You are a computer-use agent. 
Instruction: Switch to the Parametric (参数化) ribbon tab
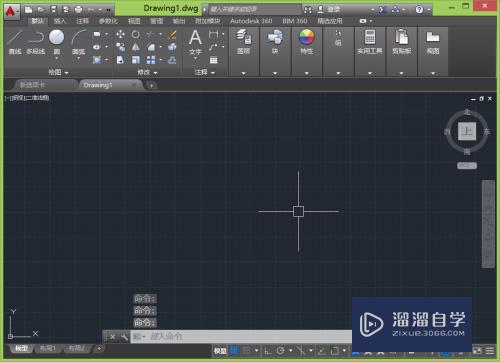tap(108, 21)
